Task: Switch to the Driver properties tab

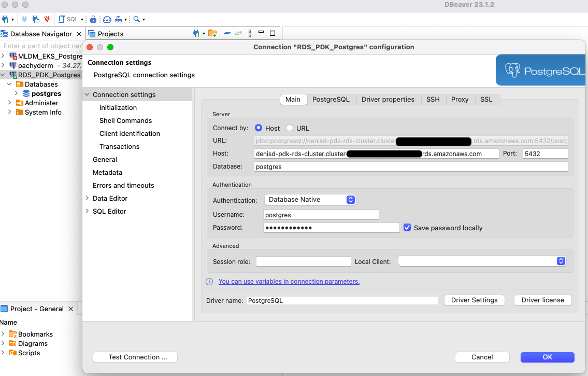Action: click(388, 100)
